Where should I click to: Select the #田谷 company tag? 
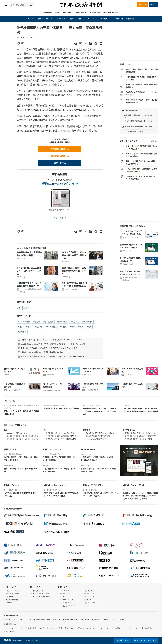(x=26, y=308)
